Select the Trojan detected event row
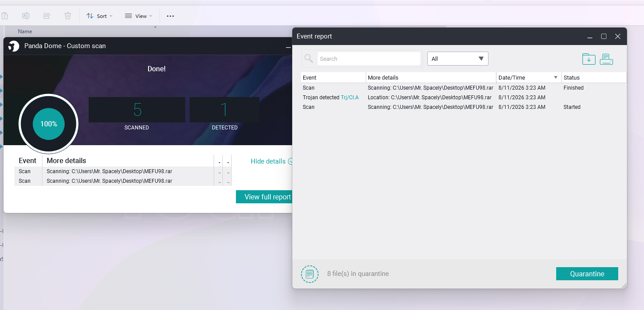644x310 pixels. pos(464,98)
